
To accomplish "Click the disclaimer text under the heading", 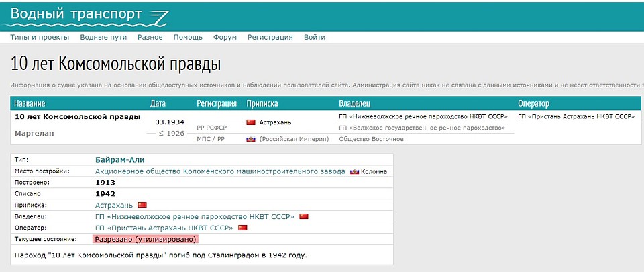I will pyautogui.click(x=327, y=85).
